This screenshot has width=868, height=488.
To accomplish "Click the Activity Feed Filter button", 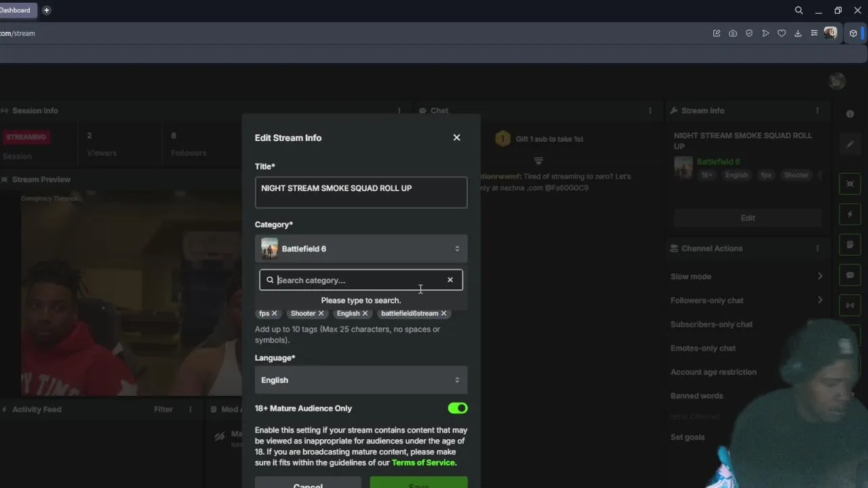I will click(163, 409).
